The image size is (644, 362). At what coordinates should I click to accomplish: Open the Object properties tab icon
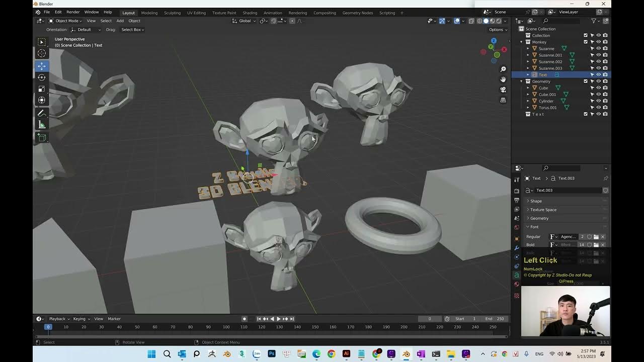click(x=517, y=239)
